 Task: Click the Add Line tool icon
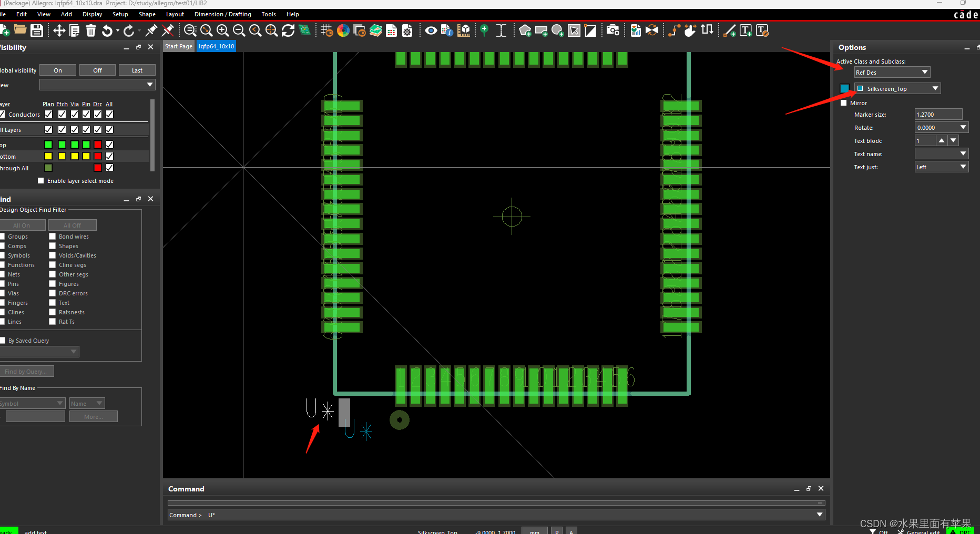point(729,30)
